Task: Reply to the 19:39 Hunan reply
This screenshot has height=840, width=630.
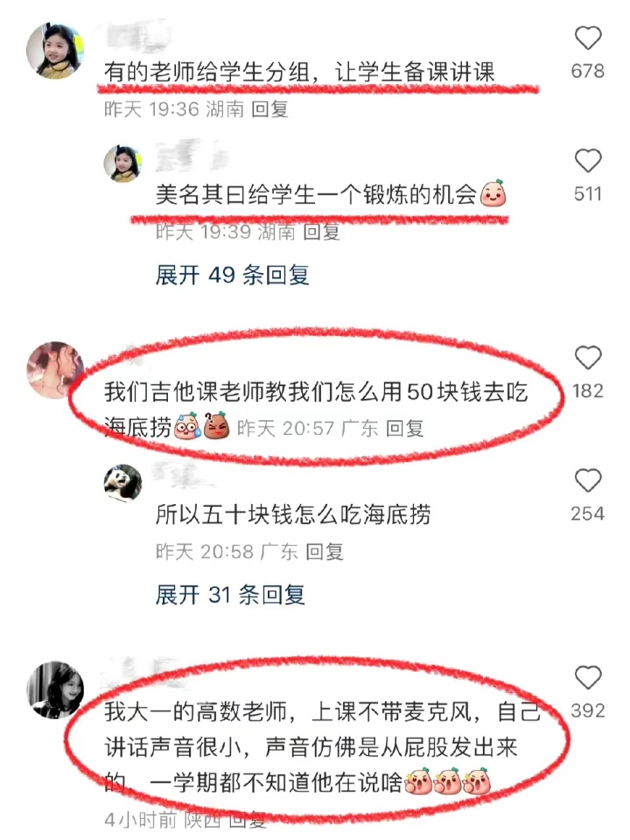Action: tap(321, 232)
